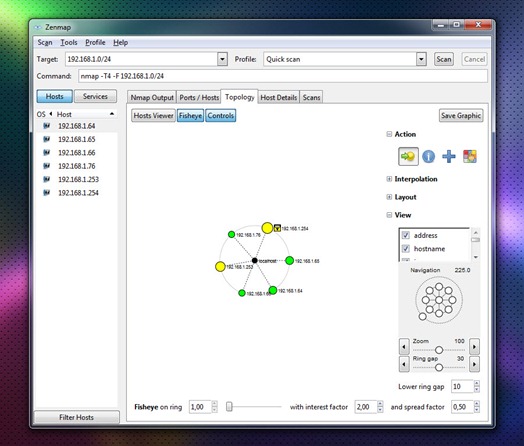Click the Fisheye ring slider handle
The height and width of the screenshot is (446, 524).
(x=229, y=407)
